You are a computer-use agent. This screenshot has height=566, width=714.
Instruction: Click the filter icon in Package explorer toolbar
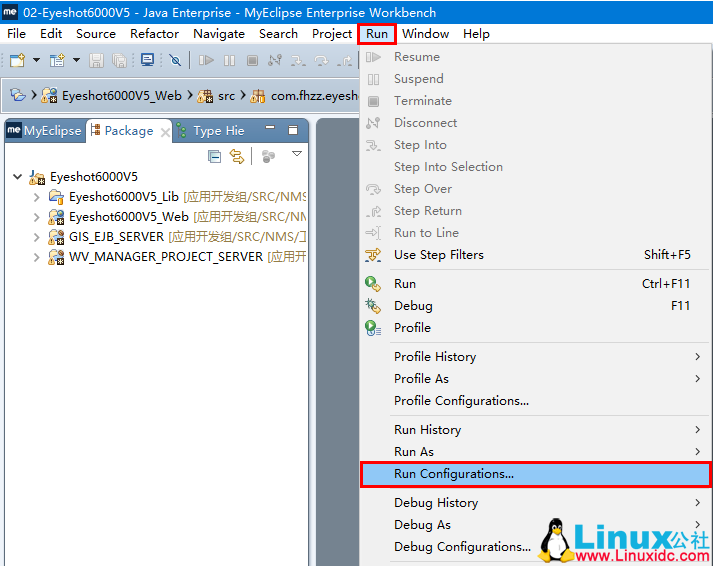268,157
